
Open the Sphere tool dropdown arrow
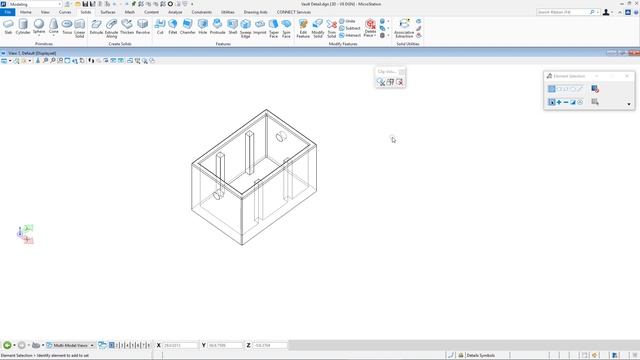pyautogui.click(x=39, y=36)
